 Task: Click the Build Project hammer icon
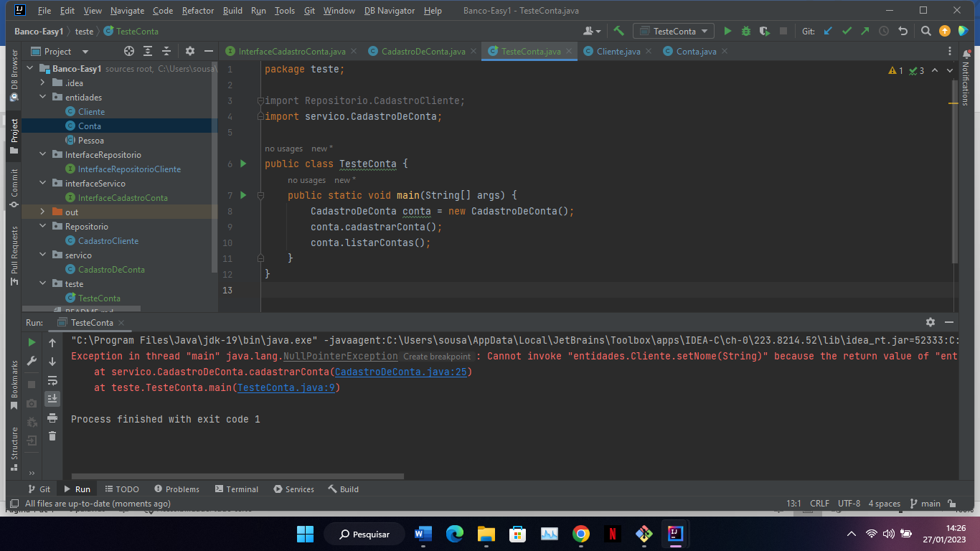coord(618,32)
